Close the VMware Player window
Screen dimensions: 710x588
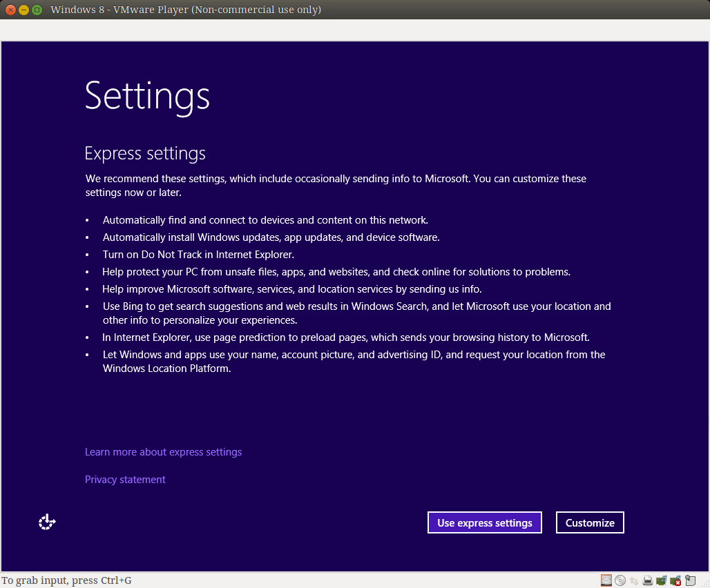(10, 10)
